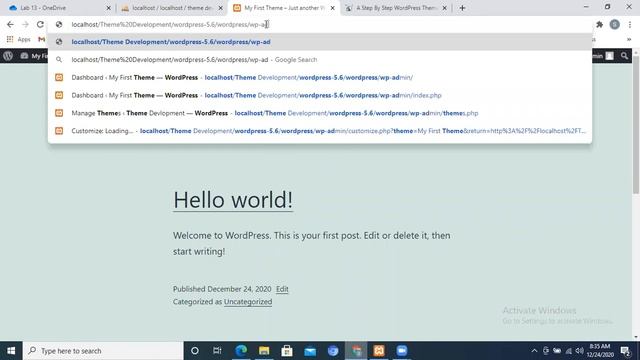
Task: Switch to the active Chrome taskbar window
Action: (356, 351)
